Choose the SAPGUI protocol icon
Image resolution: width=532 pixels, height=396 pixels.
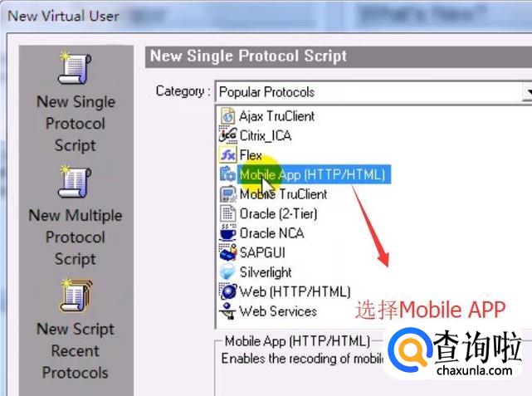227,252
